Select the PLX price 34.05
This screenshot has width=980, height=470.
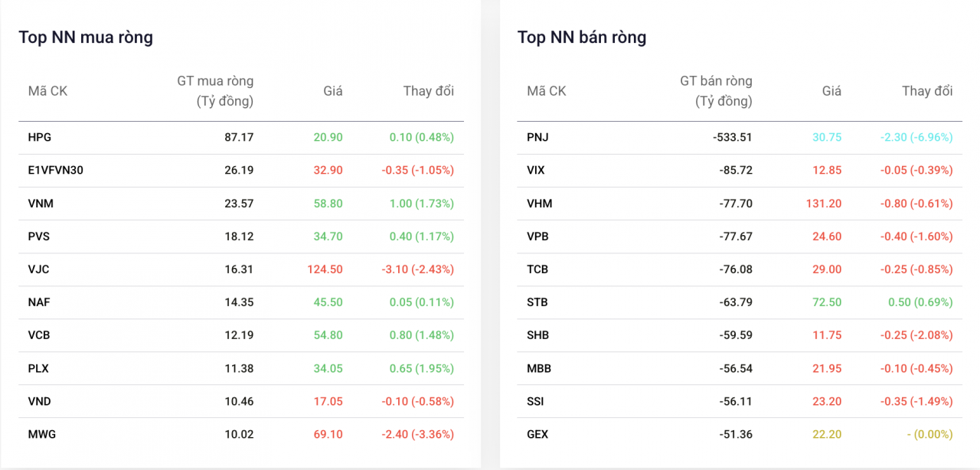point(328,368)
